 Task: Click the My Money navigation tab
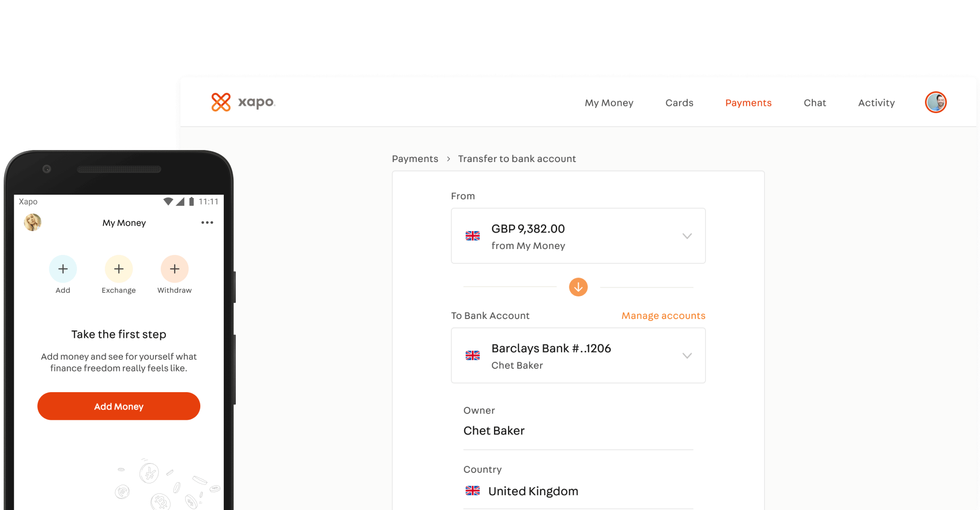point(609,102)
